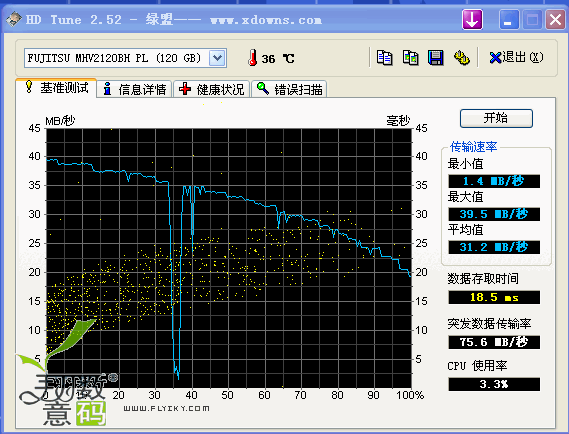The image size is (569, 434).
Task: Click the 最大值 label
Action: (465, 197)
